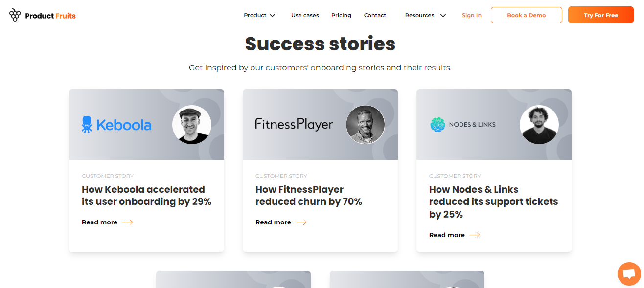Click the Nodes & Links customer portrait
644x288 pixels.
point(539,125)
